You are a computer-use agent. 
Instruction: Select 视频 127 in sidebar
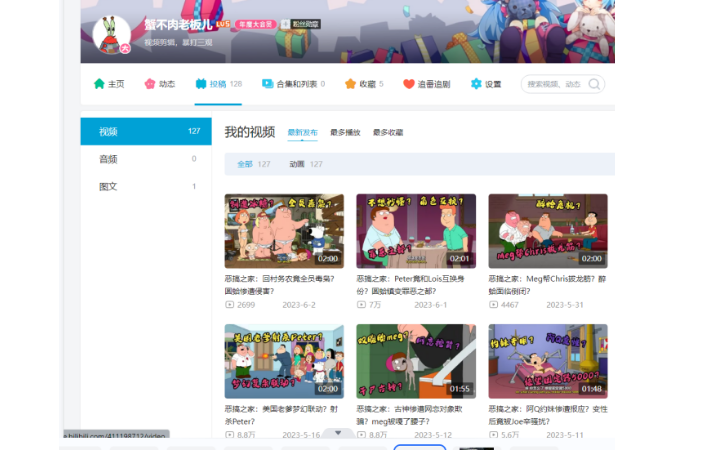tap(146, 131)
